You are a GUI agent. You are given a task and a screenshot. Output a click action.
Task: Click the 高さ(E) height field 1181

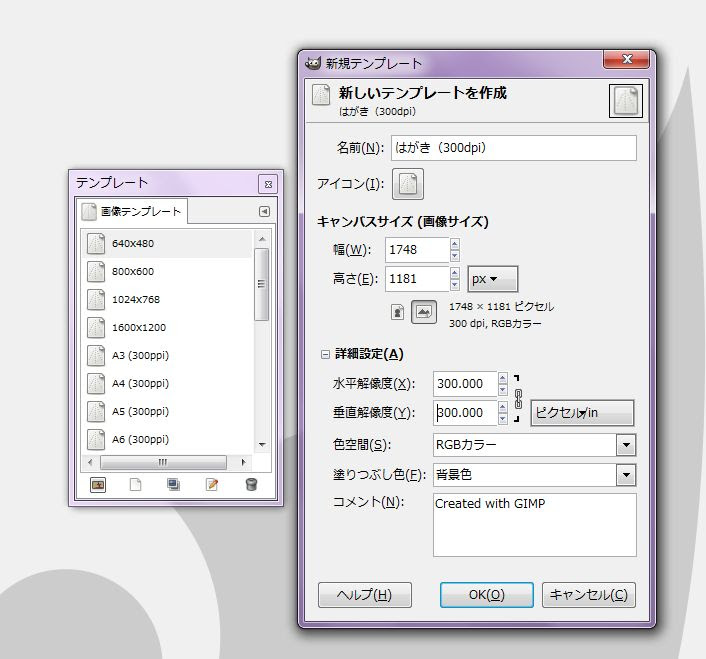tap(417, 279)
